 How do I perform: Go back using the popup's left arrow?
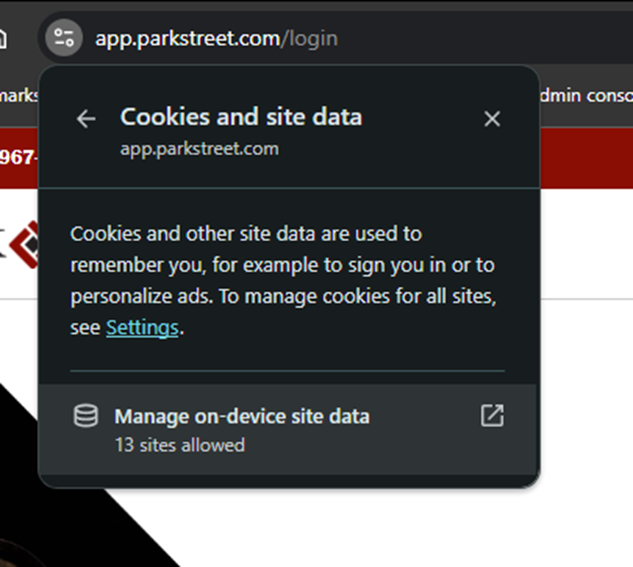click(86, 119)
